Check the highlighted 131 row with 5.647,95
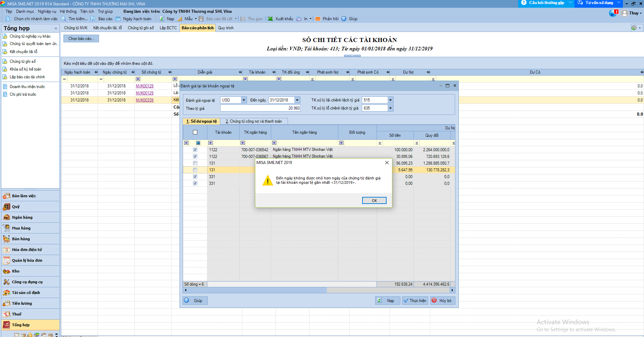 pos(195,170)
